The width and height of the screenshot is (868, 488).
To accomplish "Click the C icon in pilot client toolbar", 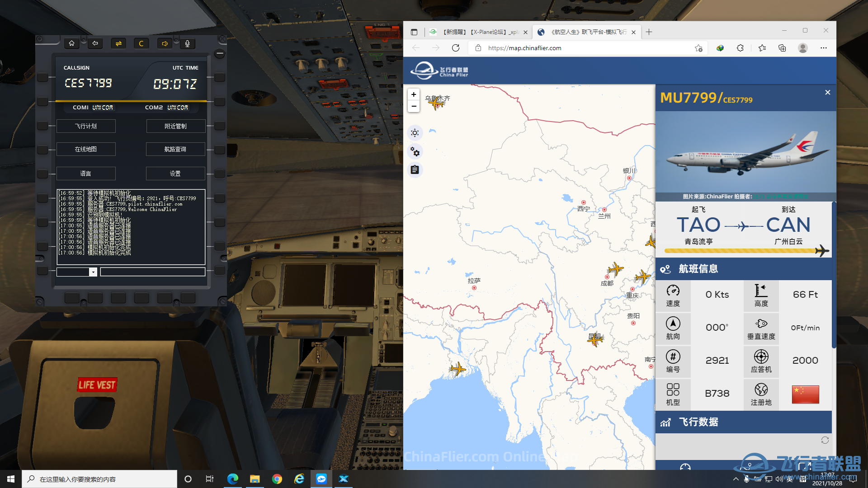I will tap(142, 43).
